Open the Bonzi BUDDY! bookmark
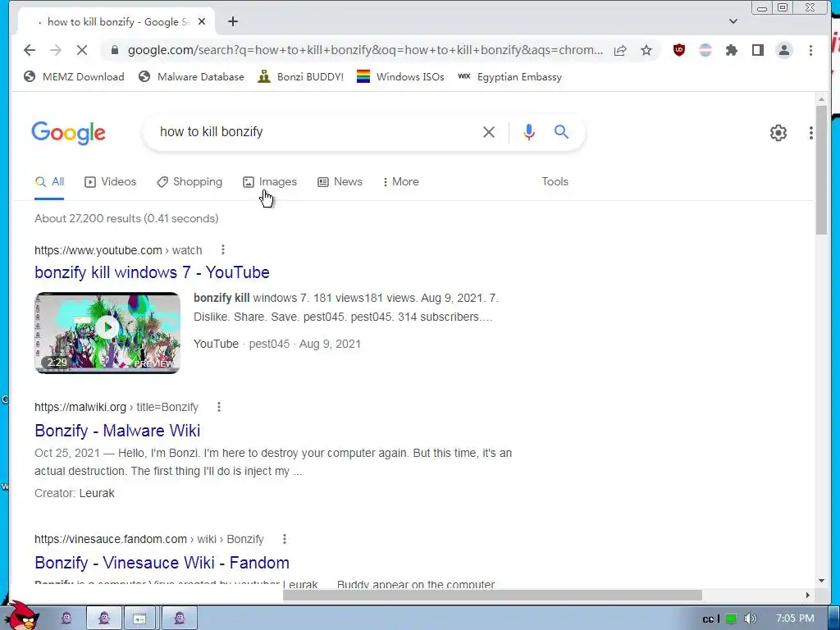 click(x=300, y=76)
